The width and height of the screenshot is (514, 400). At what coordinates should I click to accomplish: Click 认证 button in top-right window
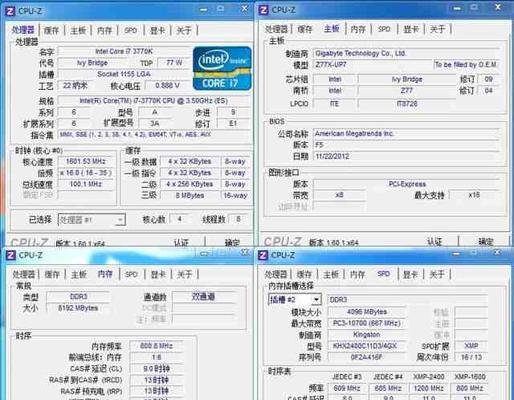coord(435,242)
